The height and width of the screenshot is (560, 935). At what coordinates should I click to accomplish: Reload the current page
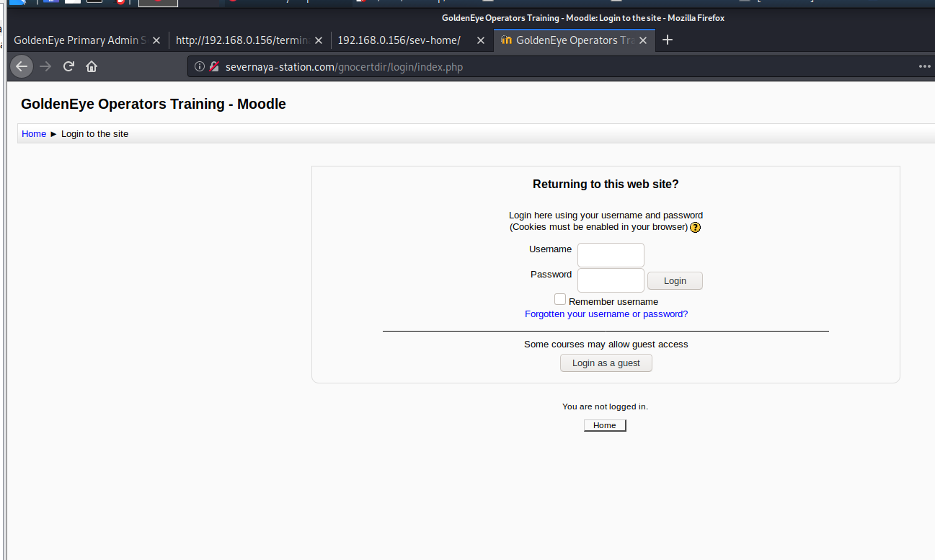coord(68,66)
